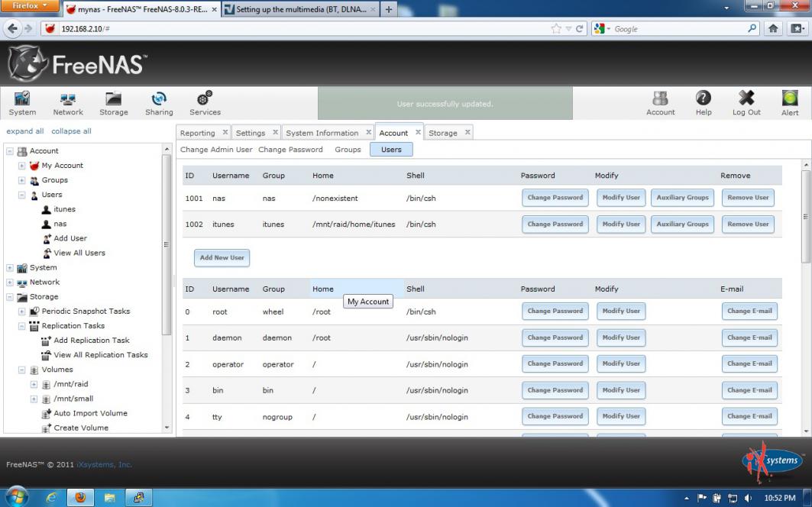Expand the System tree node
This screenshot has width=812, height=507.
[x=9, y=268]
